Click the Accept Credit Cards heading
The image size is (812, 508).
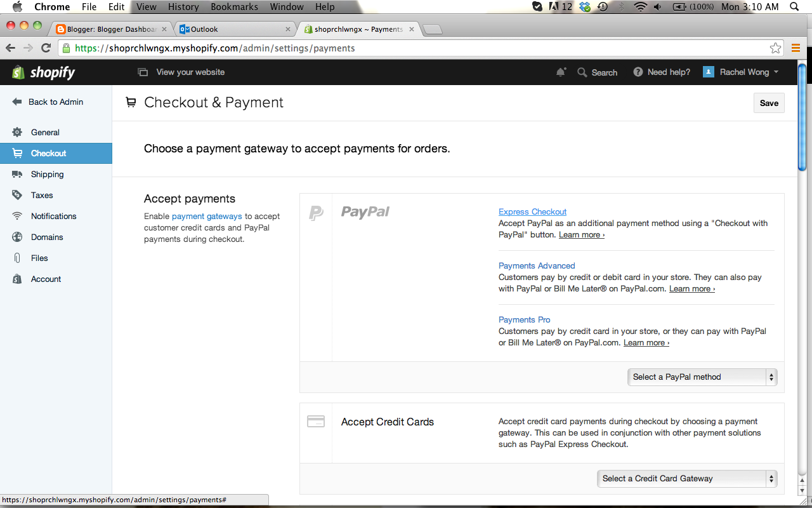tap(388, 422)
